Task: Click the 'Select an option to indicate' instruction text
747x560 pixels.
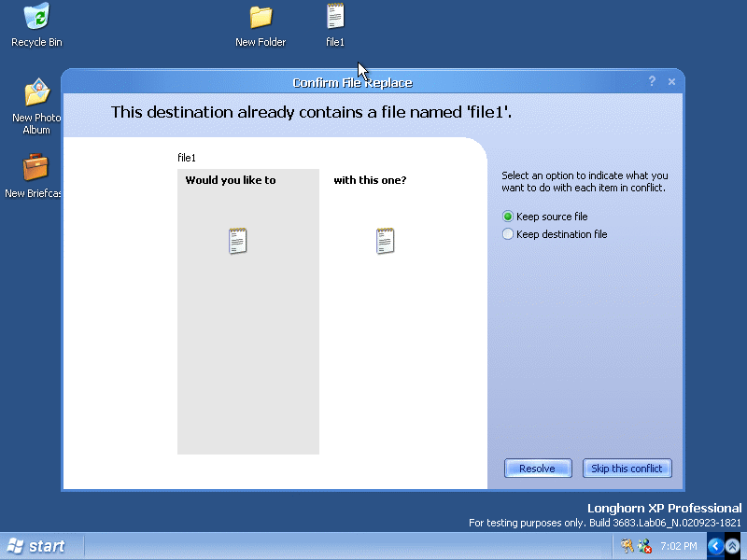Action: [x=585, y=181]
